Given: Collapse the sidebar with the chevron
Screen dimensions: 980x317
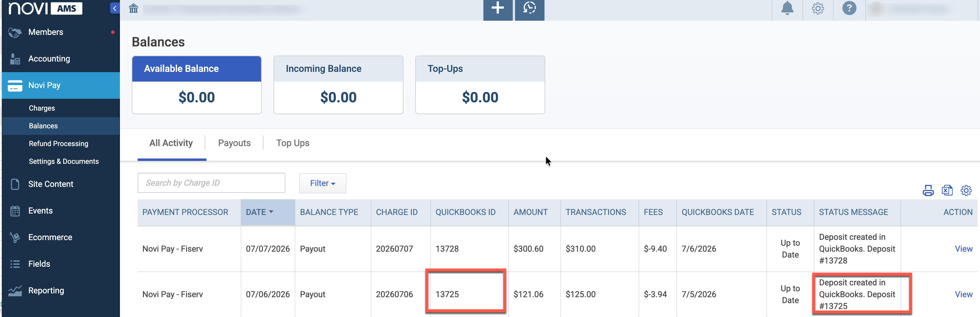Looking at the screenshot, I should tap(115, 8).
